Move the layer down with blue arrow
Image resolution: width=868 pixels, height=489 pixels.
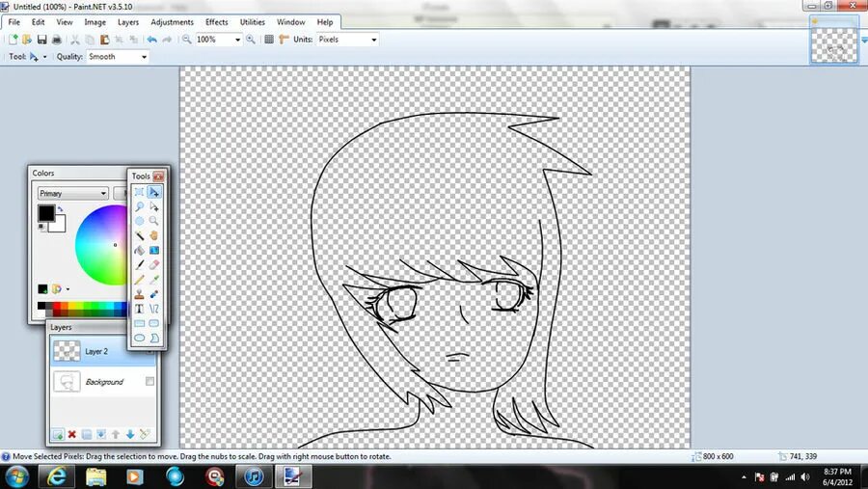pyautogui.click(x=130, y=434)
